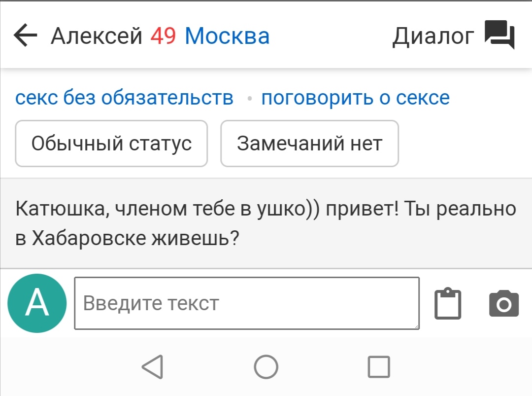Paste from the clipboard icon

tap(447, 303)
